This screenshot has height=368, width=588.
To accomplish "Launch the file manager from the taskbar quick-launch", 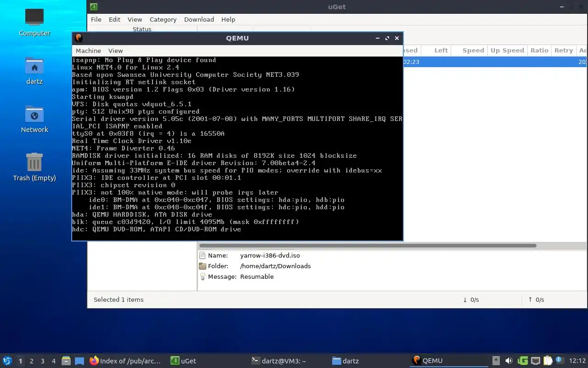I will (x=66, y=361).
